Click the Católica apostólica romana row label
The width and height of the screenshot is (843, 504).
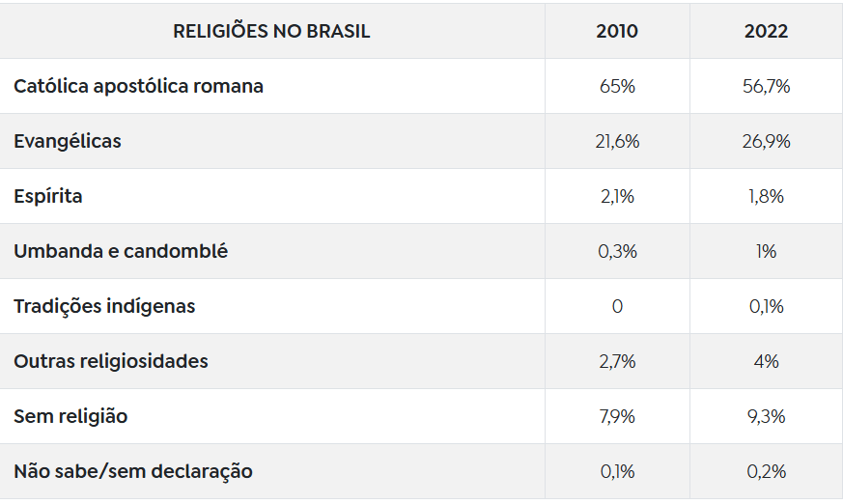pos(138,86)
